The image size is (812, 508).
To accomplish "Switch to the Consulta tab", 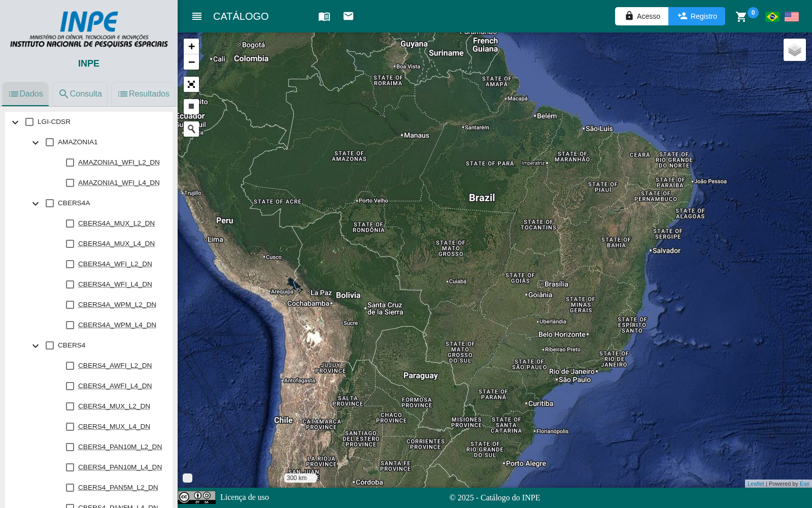I will pyautogui.click(x=80, y=94).
